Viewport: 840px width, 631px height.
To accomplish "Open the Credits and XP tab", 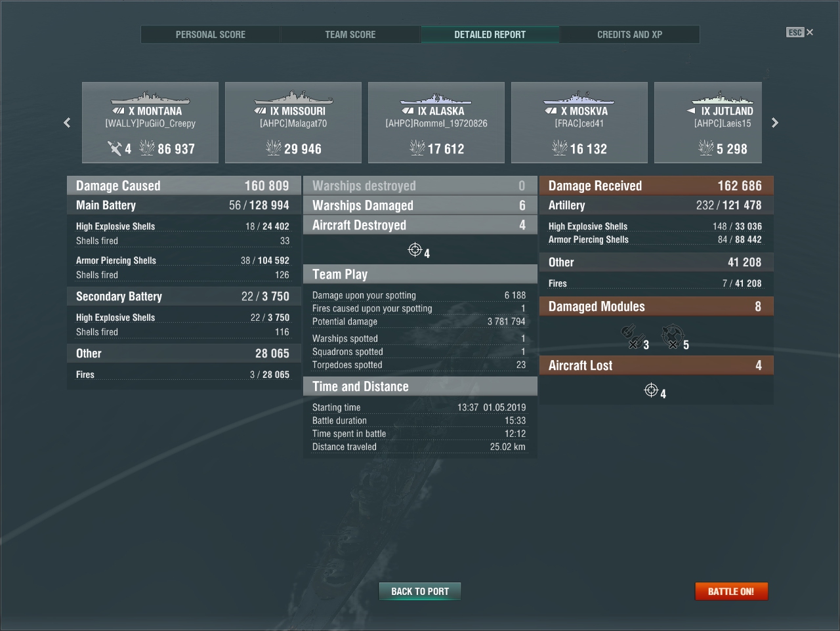I will [x=630, y=34].
